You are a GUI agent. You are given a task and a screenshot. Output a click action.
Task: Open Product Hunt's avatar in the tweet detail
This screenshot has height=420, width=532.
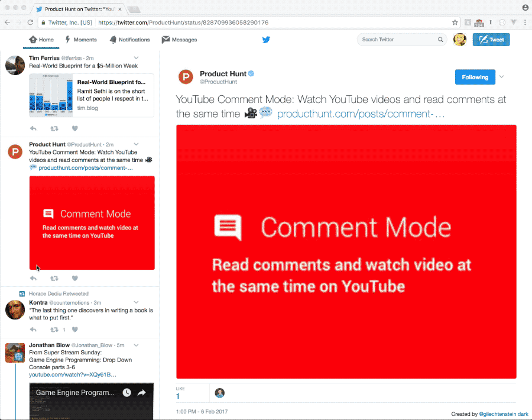coord(186,77)
